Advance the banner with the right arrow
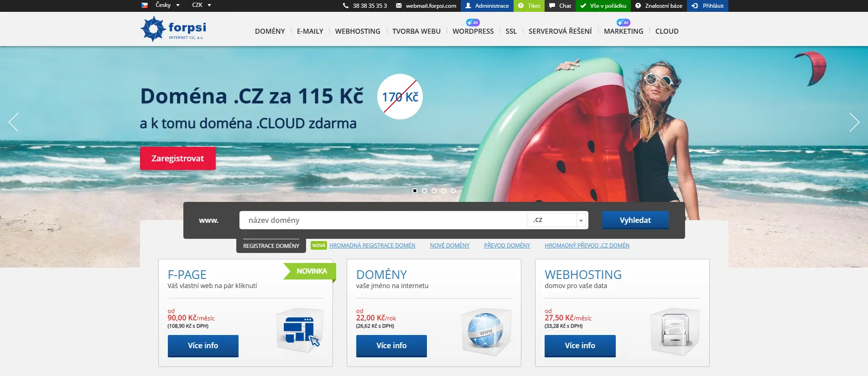 pyautogui.click(x=854, y=122)
